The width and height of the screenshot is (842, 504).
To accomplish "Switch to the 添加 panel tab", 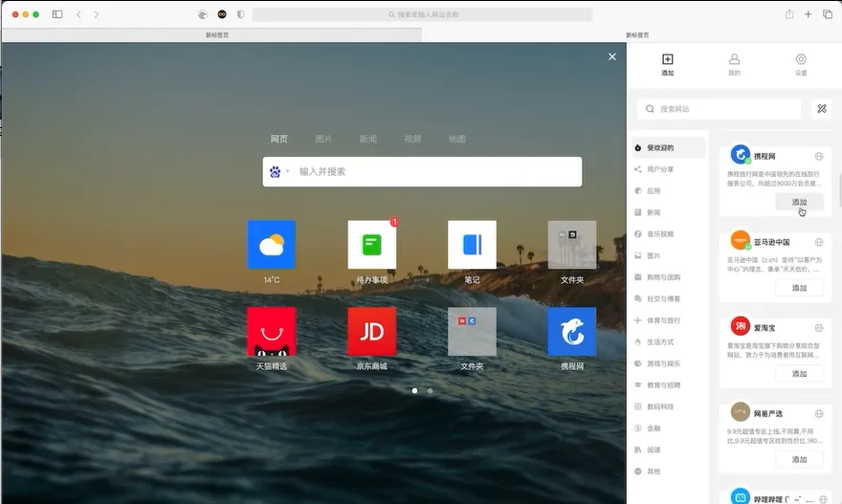I will [668, 65].
